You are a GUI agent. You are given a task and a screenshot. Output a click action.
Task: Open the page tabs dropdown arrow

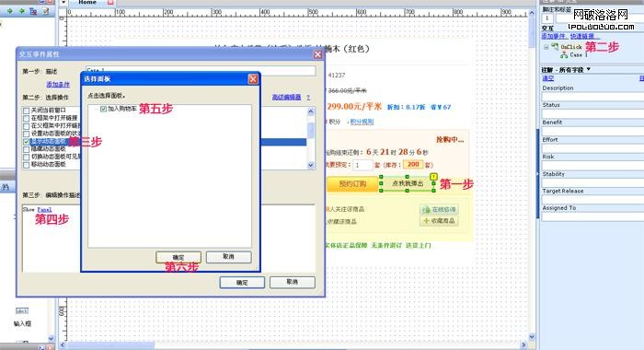(63, 3)
